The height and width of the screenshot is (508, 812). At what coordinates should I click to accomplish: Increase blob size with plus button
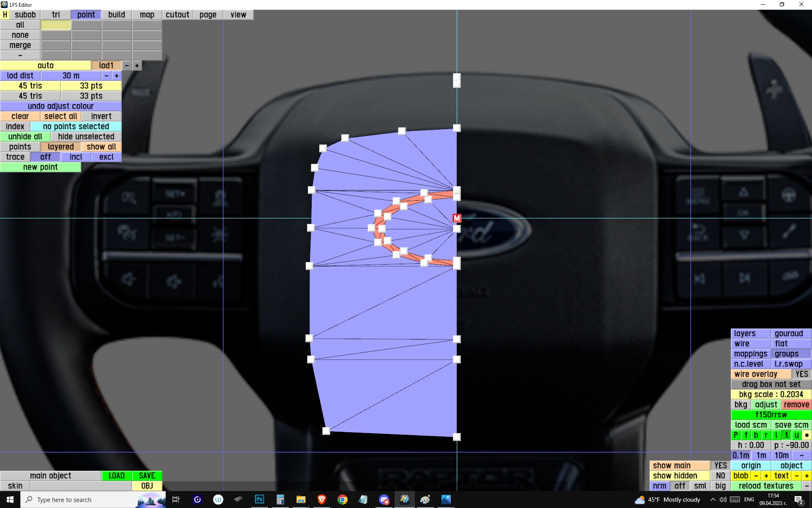tap(766, 476)
